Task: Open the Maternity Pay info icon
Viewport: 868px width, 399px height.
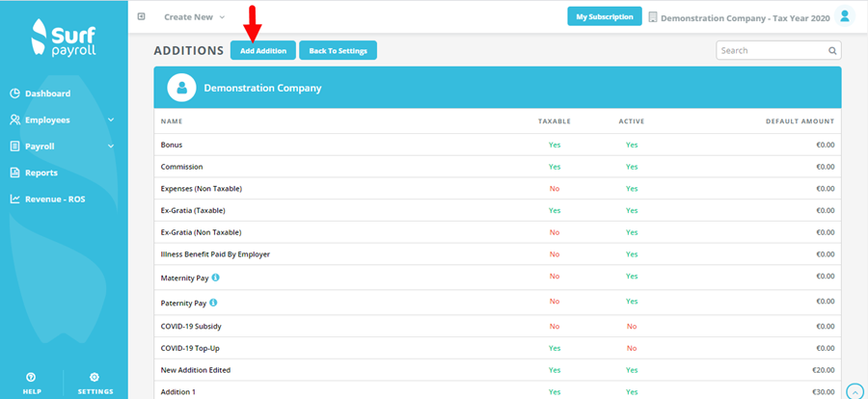Action: tap(215, 278)
